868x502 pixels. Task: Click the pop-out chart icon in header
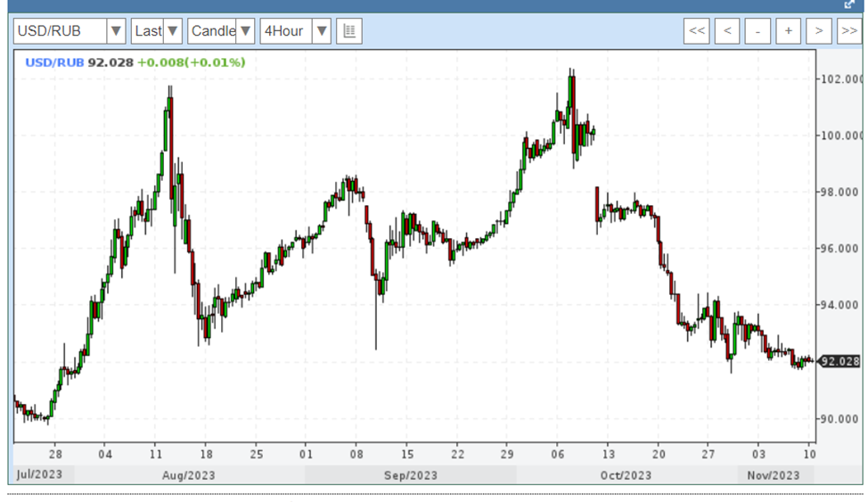pyautogui.click(x=849, y=4)
